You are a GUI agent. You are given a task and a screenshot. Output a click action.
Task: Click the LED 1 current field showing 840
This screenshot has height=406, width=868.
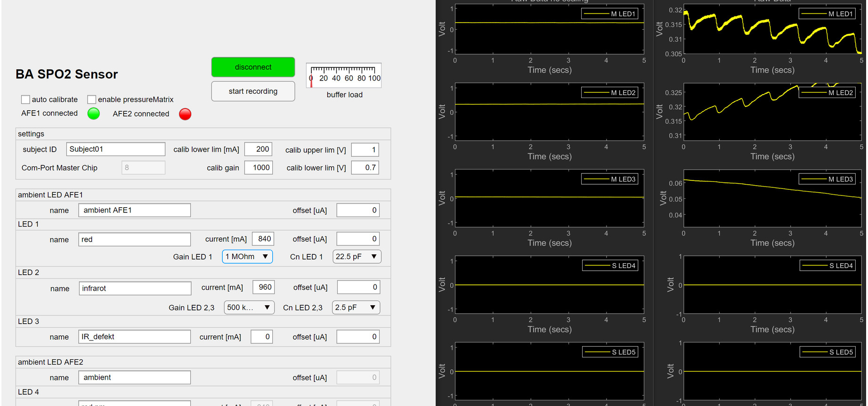263,239
